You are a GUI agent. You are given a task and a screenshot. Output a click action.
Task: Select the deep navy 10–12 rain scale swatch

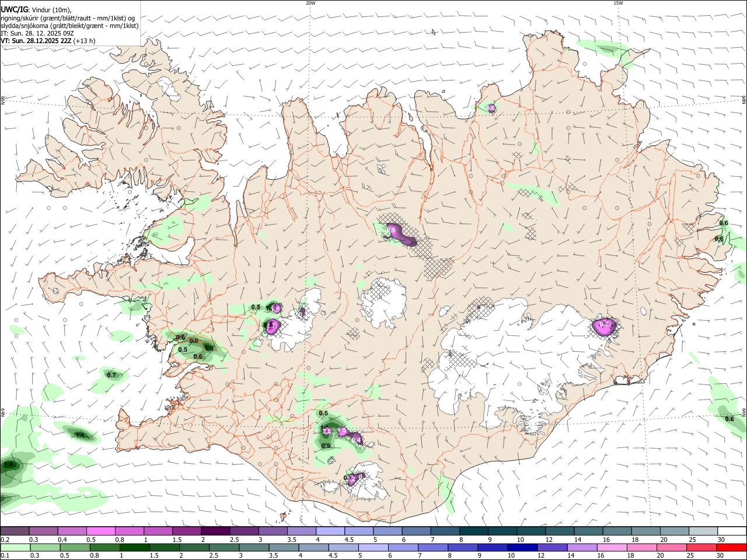[522, 547]
